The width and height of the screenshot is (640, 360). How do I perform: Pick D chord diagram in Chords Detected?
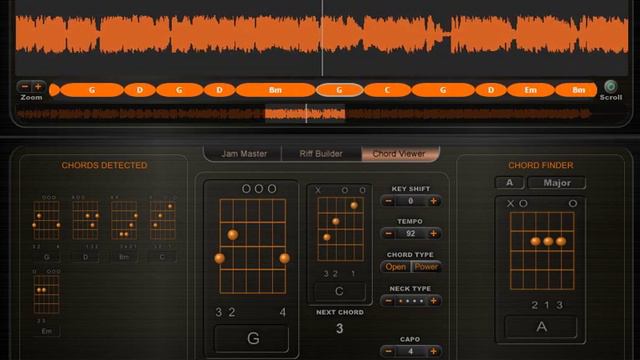click(x=85, y=220)
